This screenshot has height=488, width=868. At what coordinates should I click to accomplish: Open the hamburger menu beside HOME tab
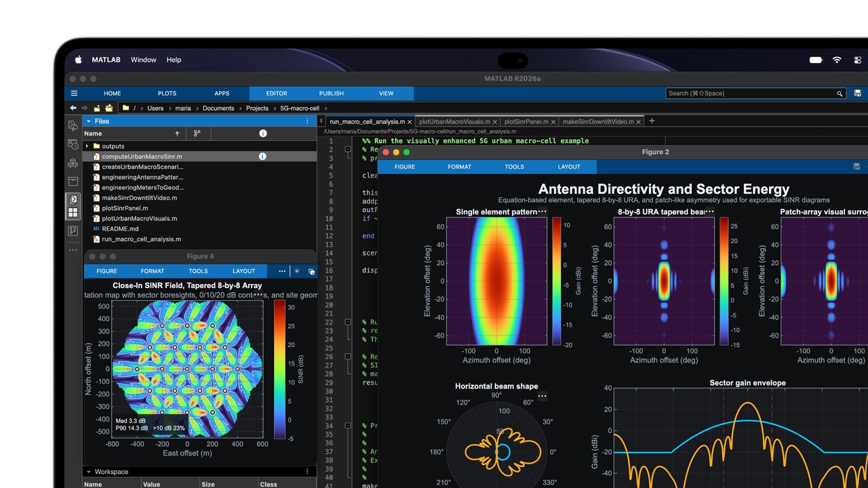click(x=74, y=94)
